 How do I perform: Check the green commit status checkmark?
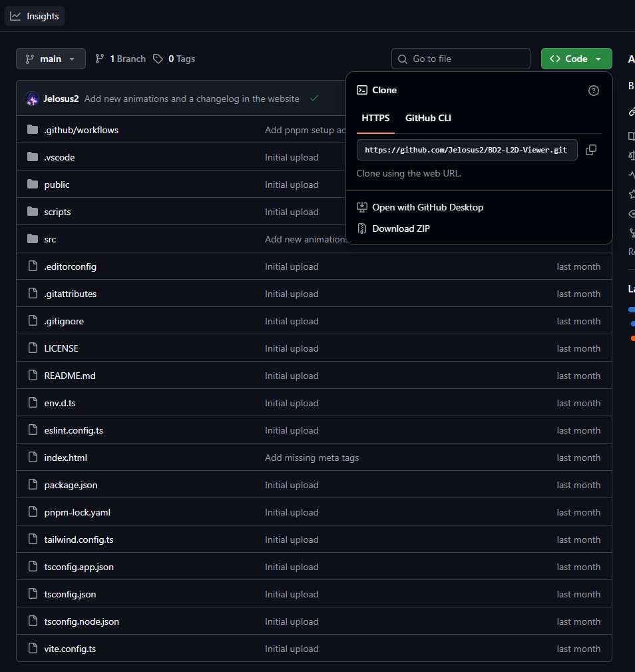click(x=314, y=99)
